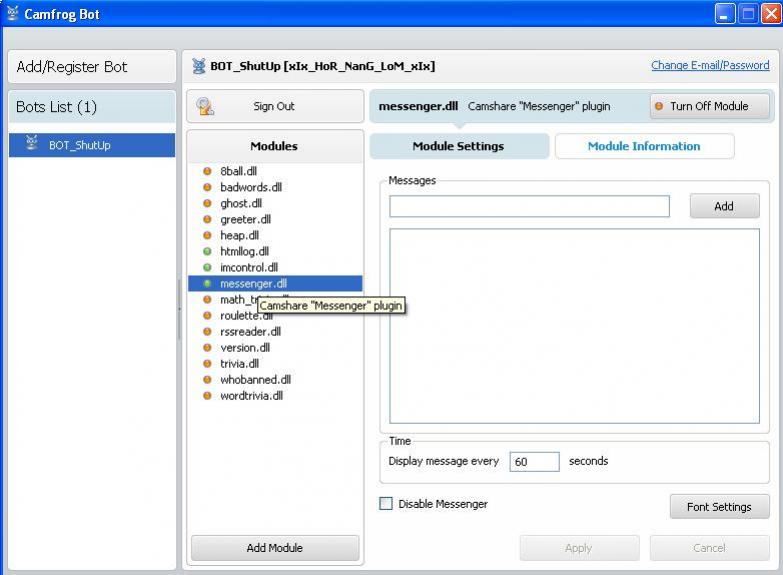This screenshot has height=575, width=783.
Task: Select the Bots List (1) header
Action: pos(92,107)
